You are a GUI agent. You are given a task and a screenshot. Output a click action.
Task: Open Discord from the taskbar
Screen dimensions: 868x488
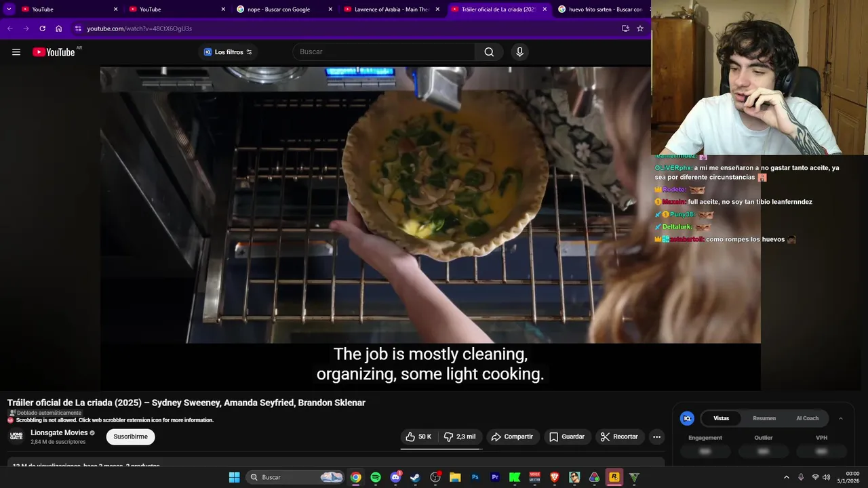click(395, 477)
